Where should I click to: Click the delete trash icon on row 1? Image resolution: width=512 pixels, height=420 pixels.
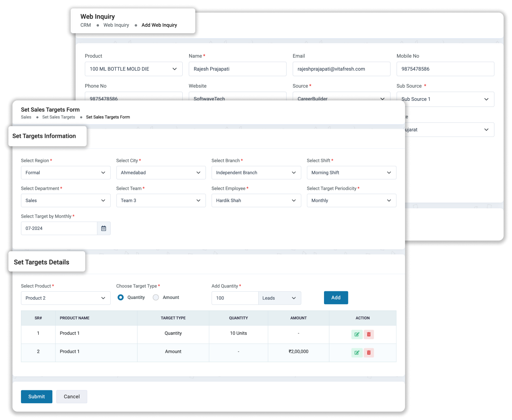coord(368,334)
